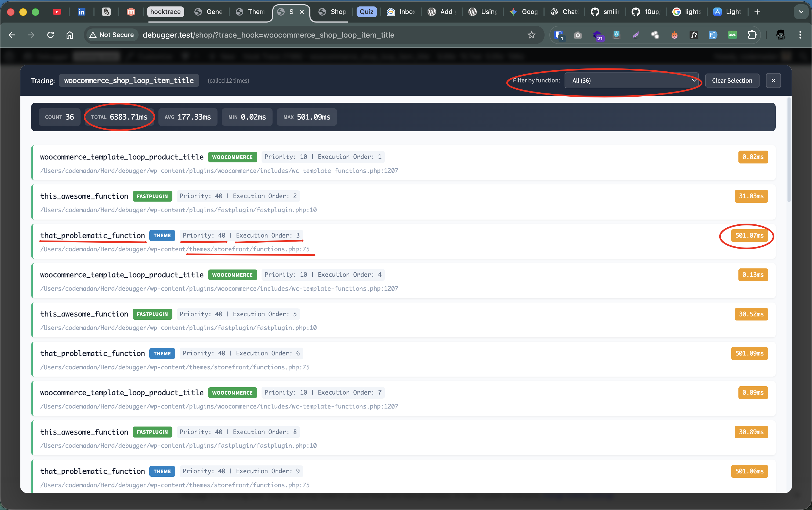Click the 0.02ms timing badge

pyautogui.click(x=753, y=157)
